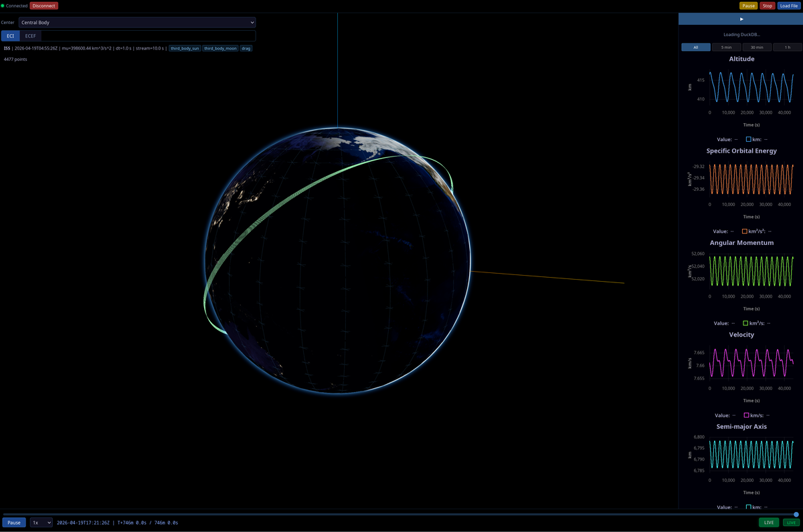
Task: Click the Specific Orbital Energy chart plot
Action: coord(751,179)
